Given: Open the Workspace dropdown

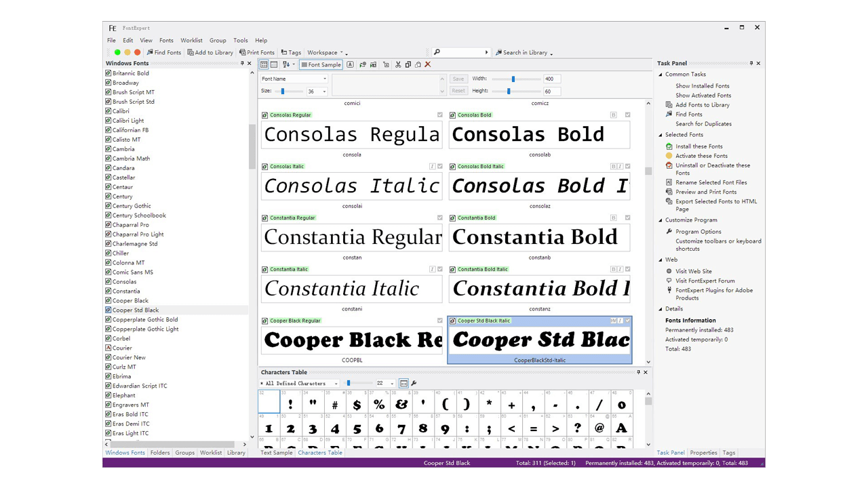Looking at the screenshot, I should 325,52.
